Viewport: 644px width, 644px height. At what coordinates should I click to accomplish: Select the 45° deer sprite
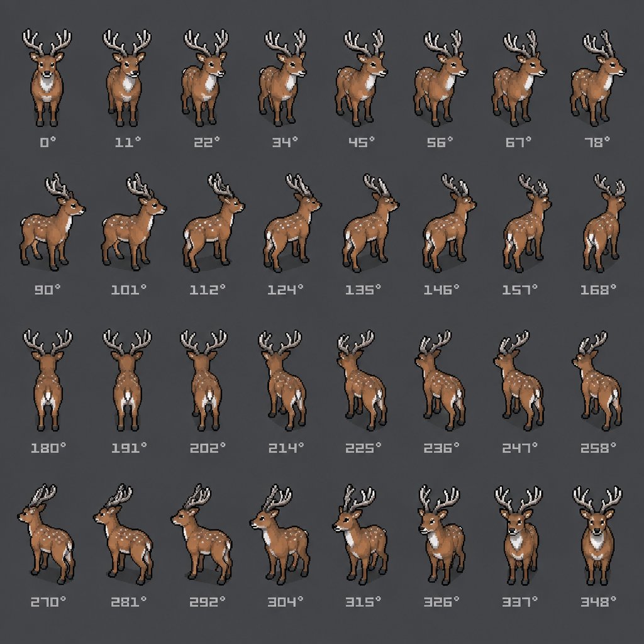click(x=361, y=77)
